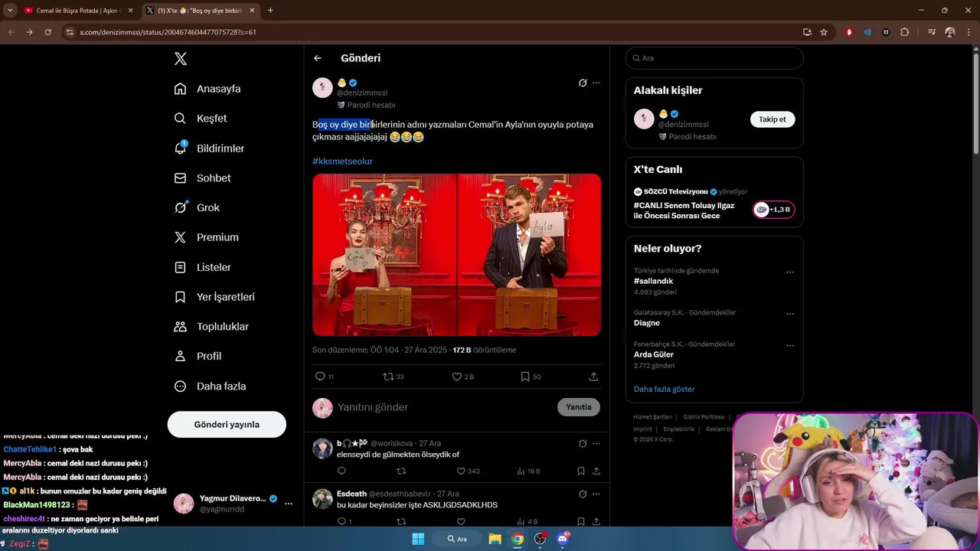Open the Gizlilik Politikası footer link

tap(704, 417)
